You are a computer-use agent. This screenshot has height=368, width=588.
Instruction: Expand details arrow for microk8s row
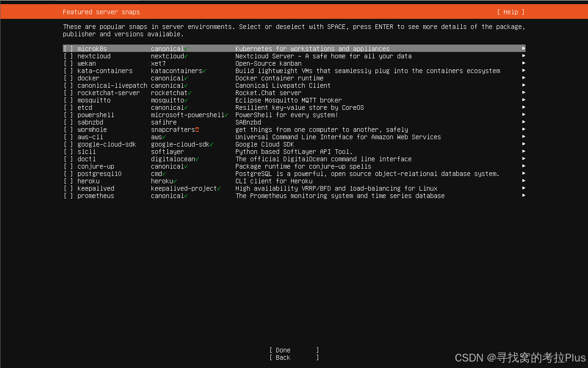[523, 48]
